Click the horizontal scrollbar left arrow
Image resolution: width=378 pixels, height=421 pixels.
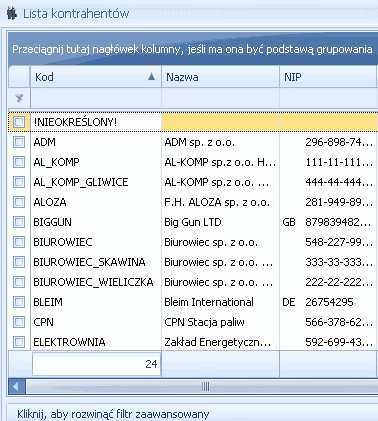click(x=16, y=387)
